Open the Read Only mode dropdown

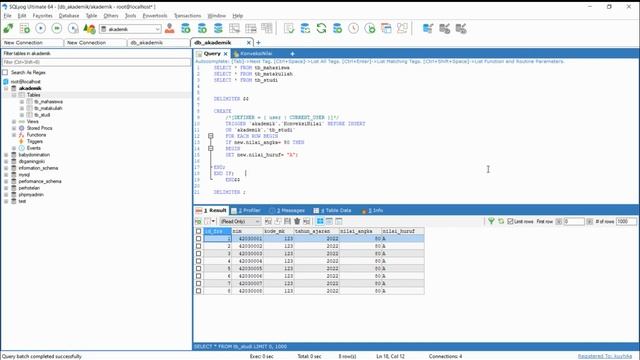[x=257, y=221]
